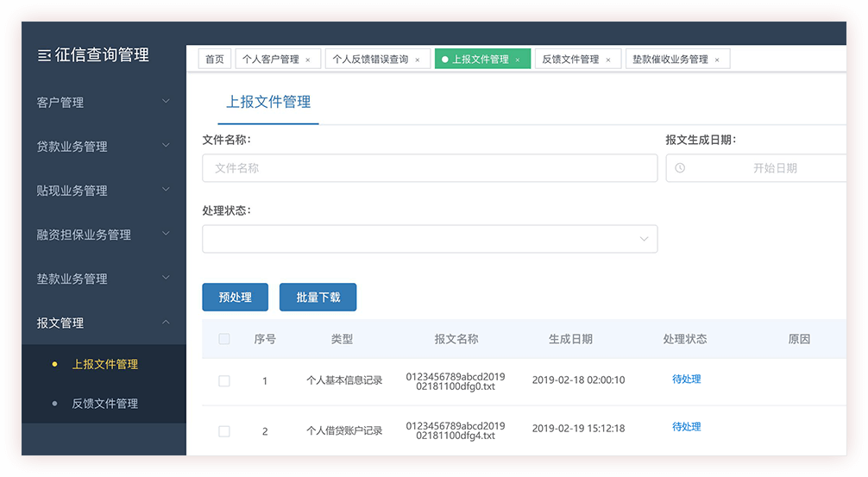Click the 预处理 button

(x=235, y=297)
